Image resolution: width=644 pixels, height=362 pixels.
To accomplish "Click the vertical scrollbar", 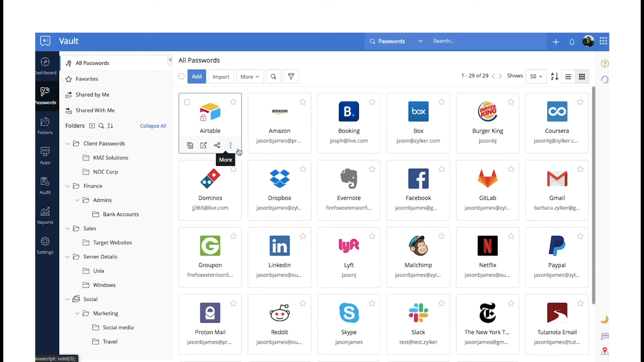I will click(x=594, y=196).
